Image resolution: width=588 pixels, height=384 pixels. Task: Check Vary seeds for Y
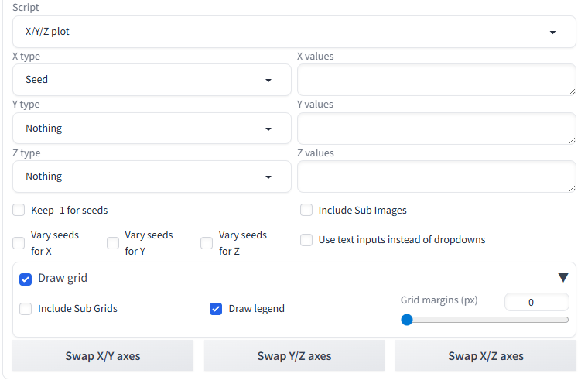pyautogui.click(x=113, y=243)
